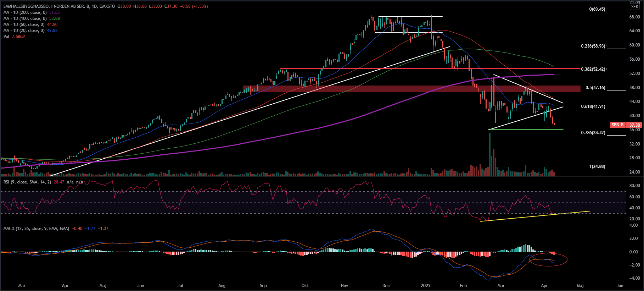This screenshot has height=291, width=644.
Task: Click the SBB_B 37.30 price label
Action: coord(626,125)
